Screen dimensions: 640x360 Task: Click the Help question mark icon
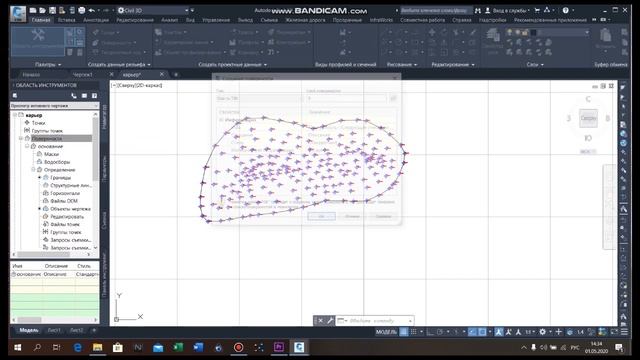[565, 10]
